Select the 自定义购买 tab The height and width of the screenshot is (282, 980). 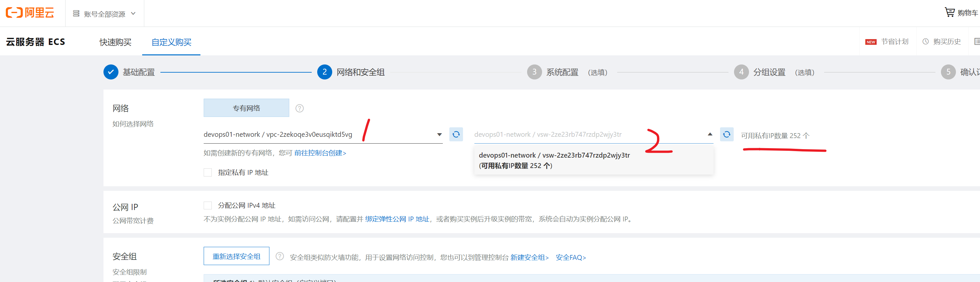pyautogui.click(x=171, y=42)
